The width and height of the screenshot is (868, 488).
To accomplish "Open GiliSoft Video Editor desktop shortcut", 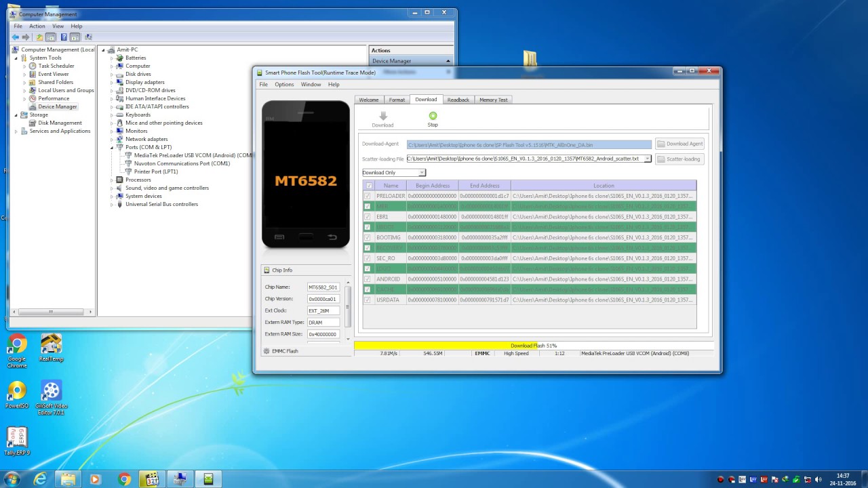I will tap(51, 398).
